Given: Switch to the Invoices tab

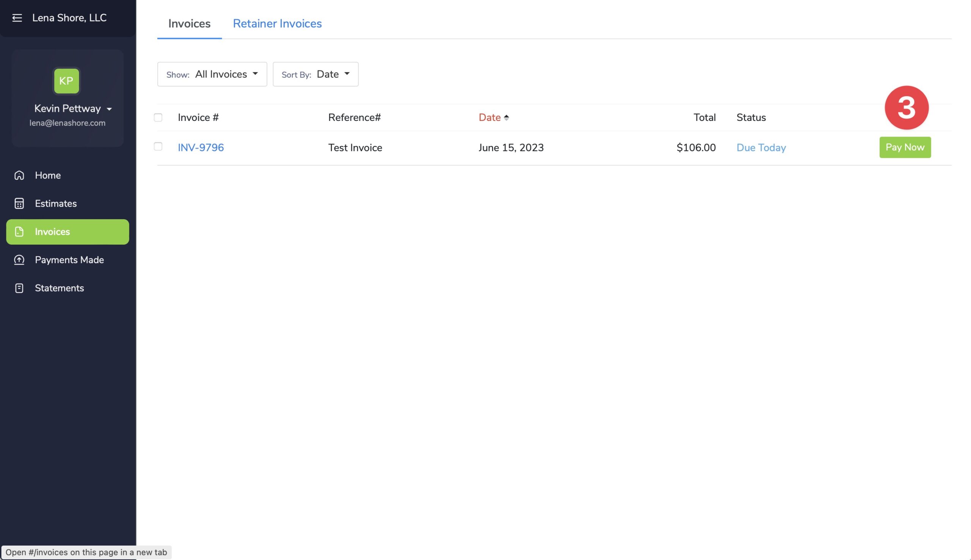Looking at the screenshot, I should 189,24.
